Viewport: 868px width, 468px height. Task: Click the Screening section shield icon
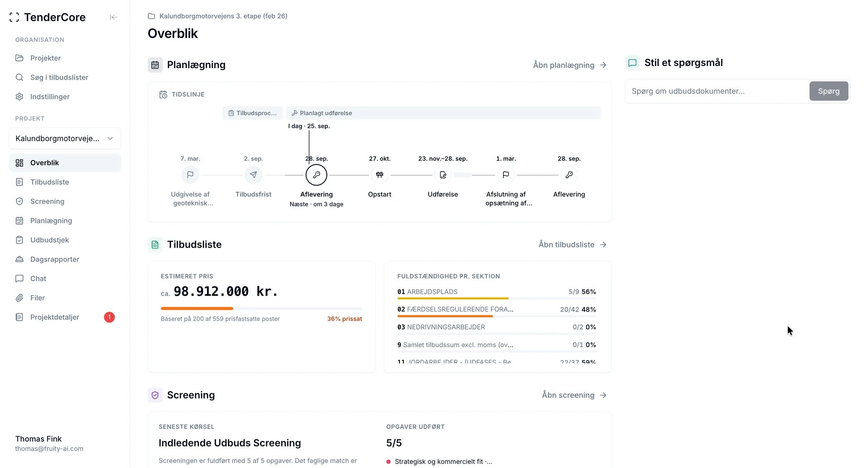coord(155,395)
